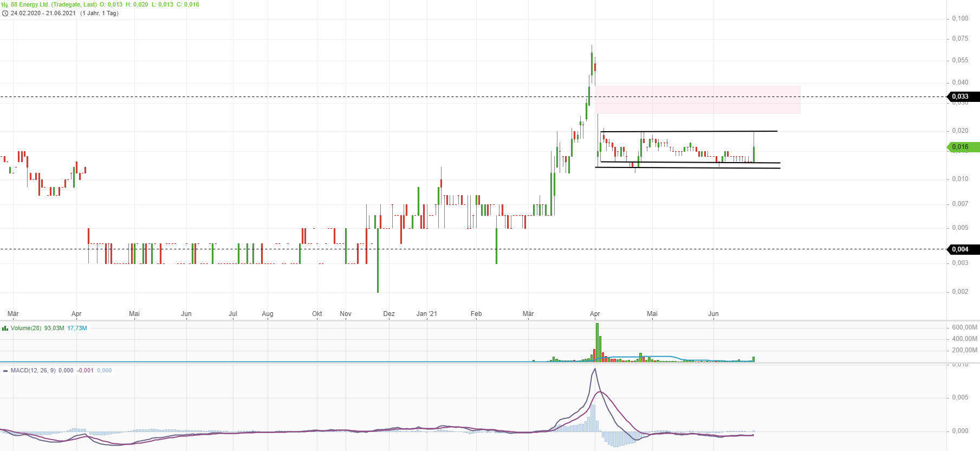Click the 0,003 price axis label
Viewport: 980px width, 451px height.
point(960,263)
